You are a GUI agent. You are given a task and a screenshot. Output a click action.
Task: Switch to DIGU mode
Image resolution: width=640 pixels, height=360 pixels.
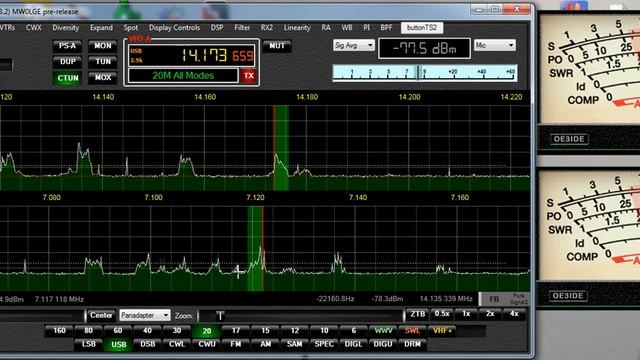[383, 344]
